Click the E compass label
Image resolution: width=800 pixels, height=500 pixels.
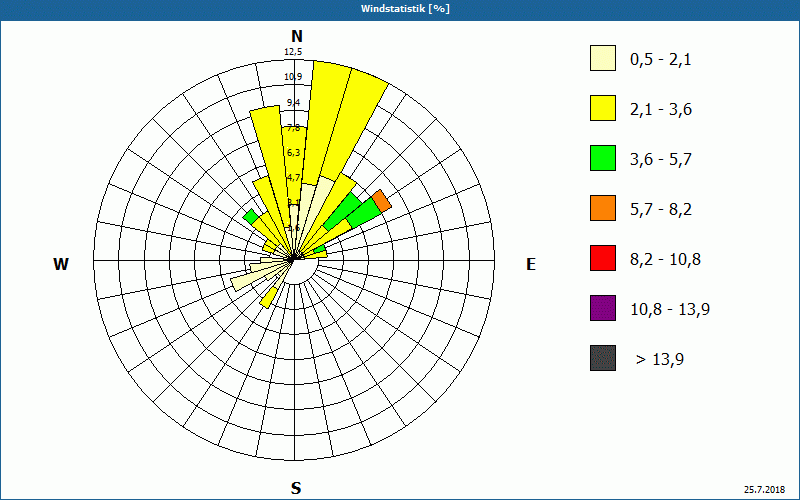(x=531, y=264)
